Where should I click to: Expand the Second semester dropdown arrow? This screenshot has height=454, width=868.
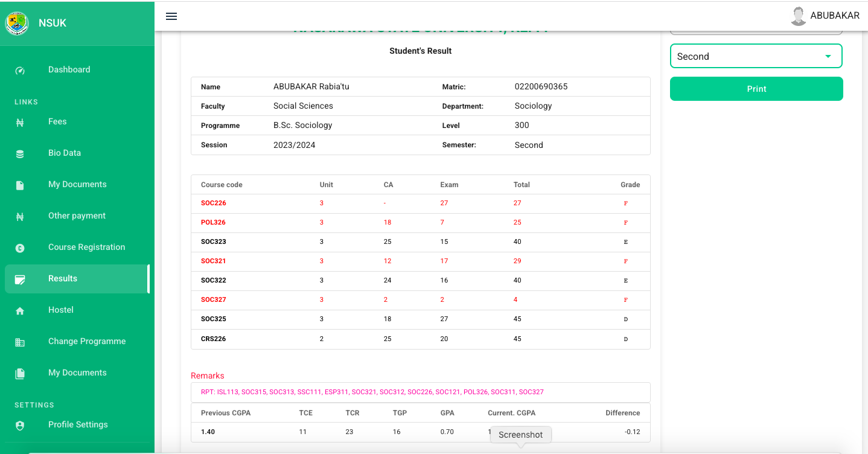pyautogui.click(x=828, y=56)
